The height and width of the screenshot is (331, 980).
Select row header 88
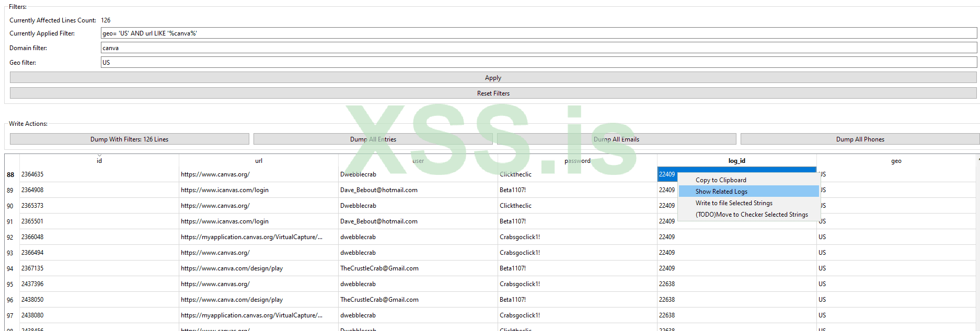click(11, 174)
